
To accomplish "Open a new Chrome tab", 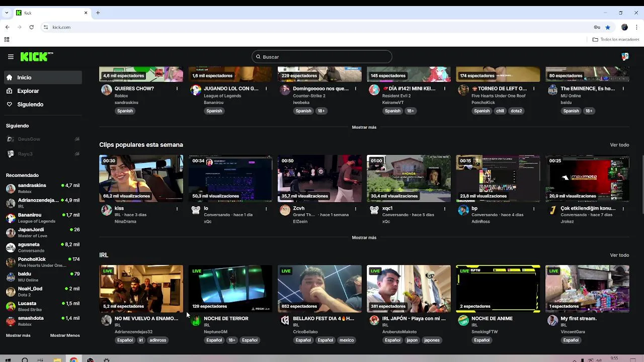I will [x=98, y=13].
